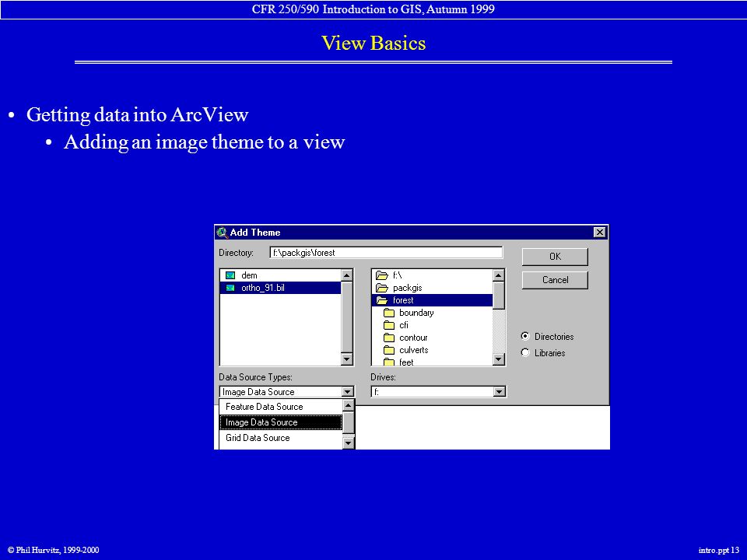Open the Data Source Types dropdown
Viewport: 747px width, 560px height.
pyautogui.click(x=348, y=391)
